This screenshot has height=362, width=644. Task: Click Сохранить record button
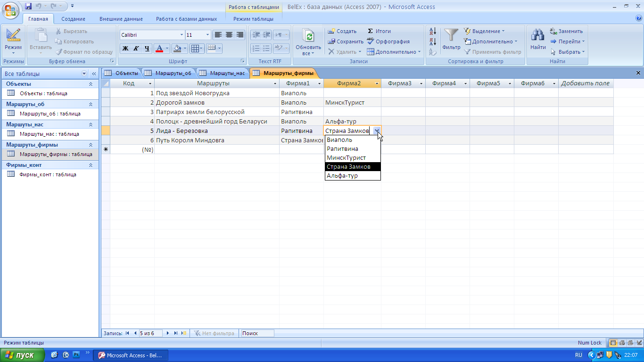click(346, 41)
